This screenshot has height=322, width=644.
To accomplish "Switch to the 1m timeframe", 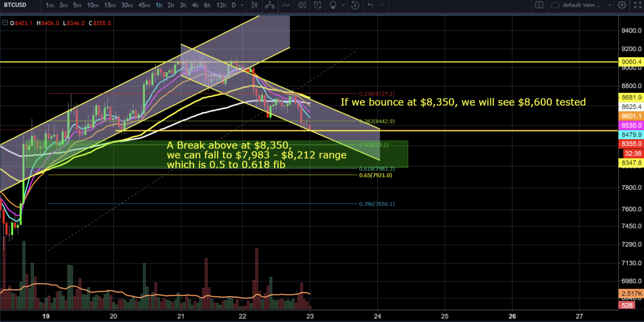I will click(x=50, y=5).
